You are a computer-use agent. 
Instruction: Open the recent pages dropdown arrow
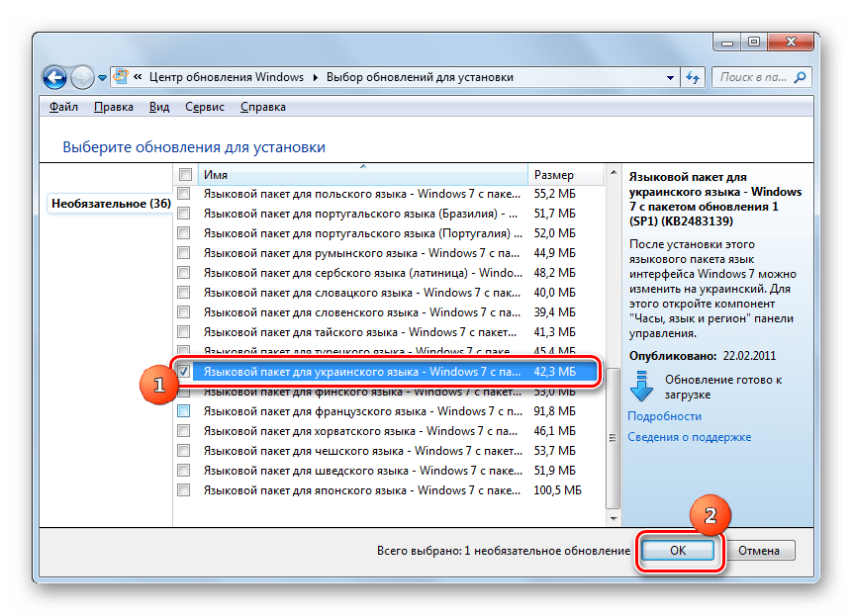click(102, 77)
